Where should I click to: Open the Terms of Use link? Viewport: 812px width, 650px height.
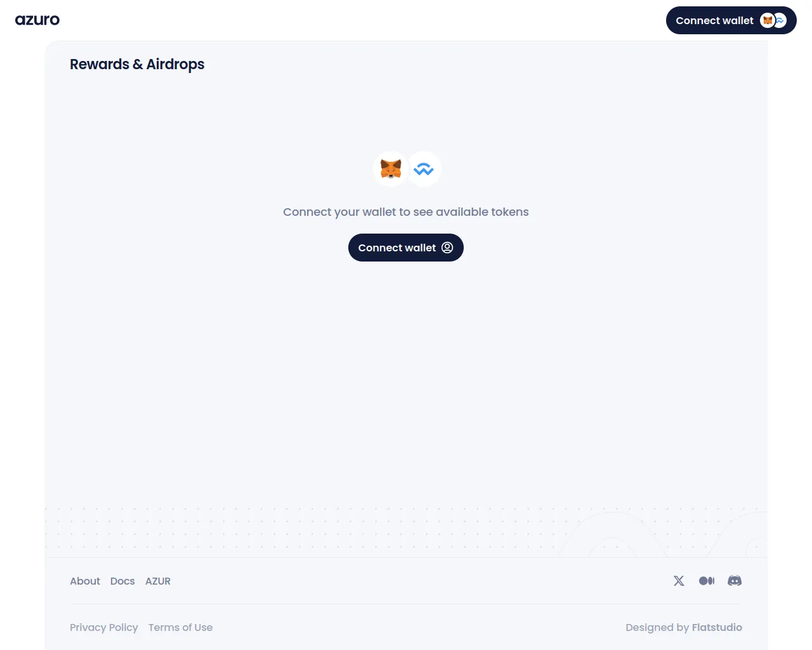181,627
